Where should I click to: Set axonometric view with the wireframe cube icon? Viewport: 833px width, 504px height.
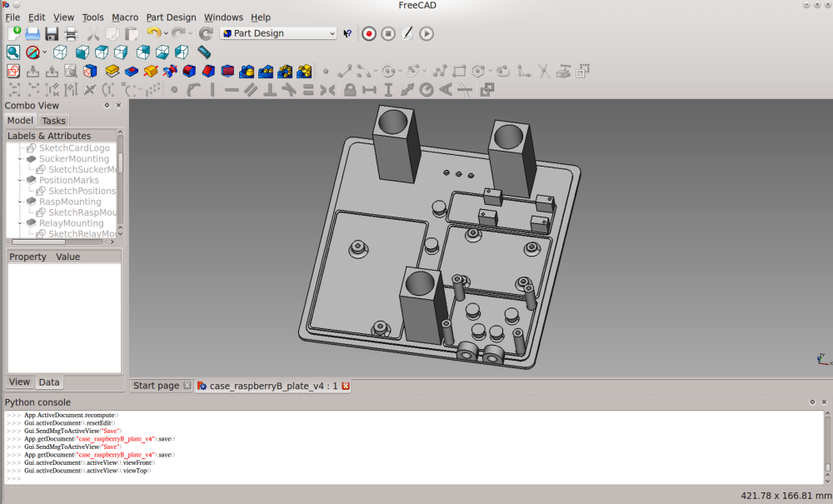tap(60, 52)
